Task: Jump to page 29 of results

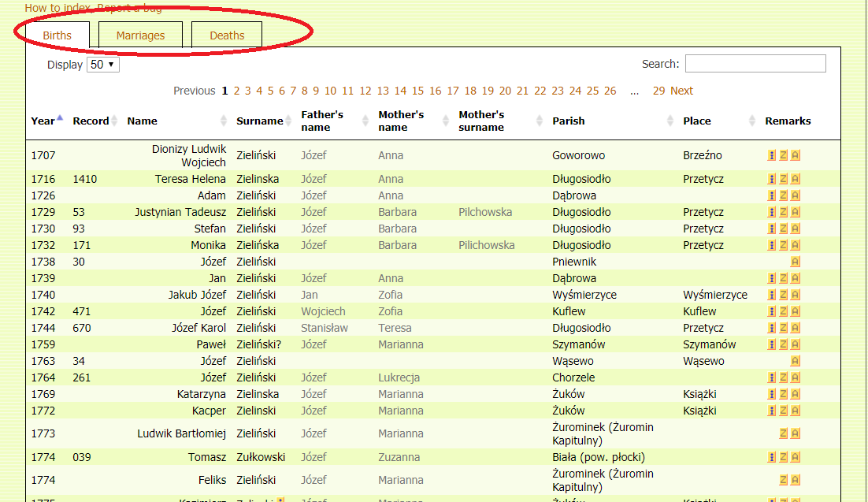Action: pyautogui.click(x=658, y=91)
